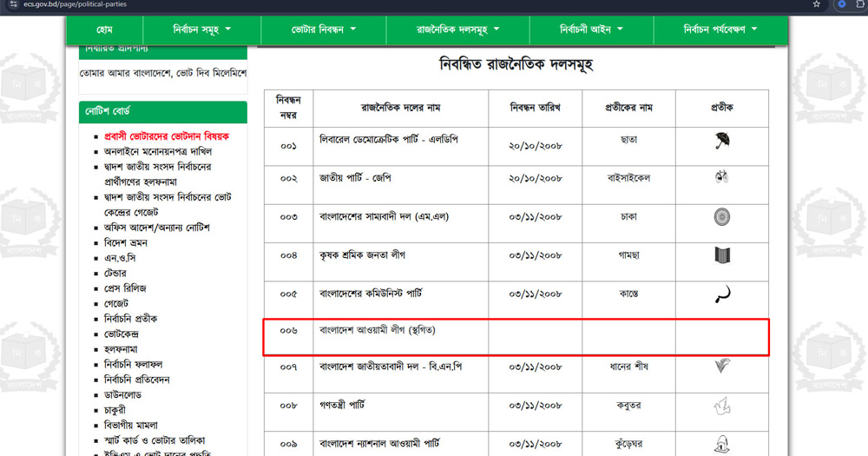The image size is (868, 456).
Task: Select party name জাতীয় পার্টি - জেপি
Action: click(x=355, y=178)
